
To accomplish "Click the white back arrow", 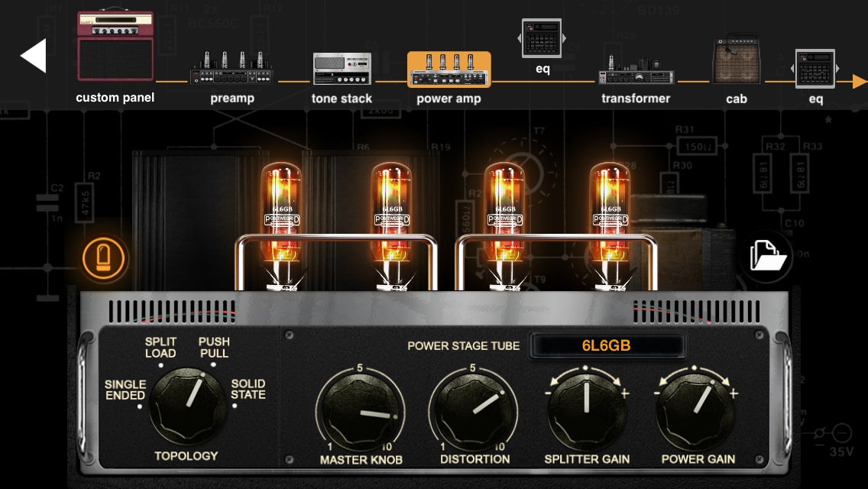I will 34,56.
